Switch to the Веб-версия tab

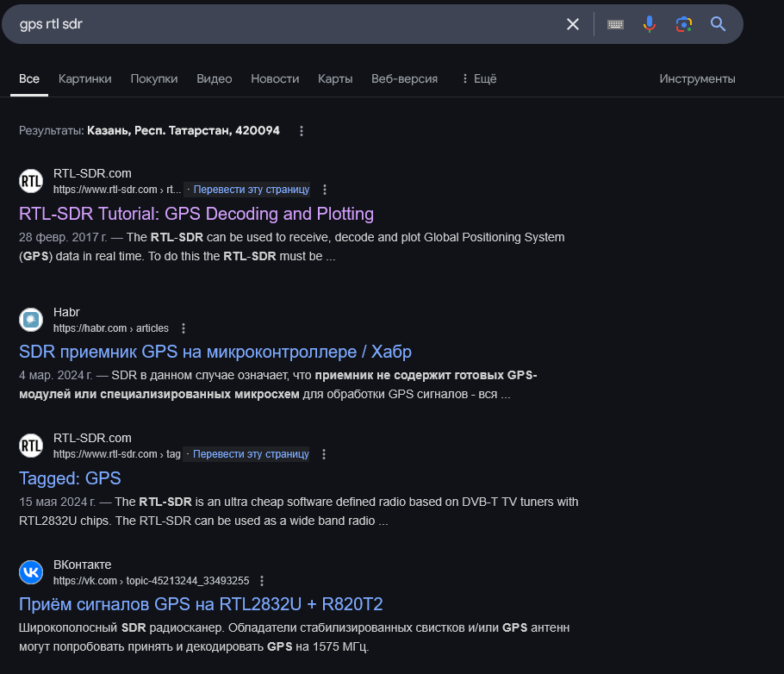pos(405,79)
